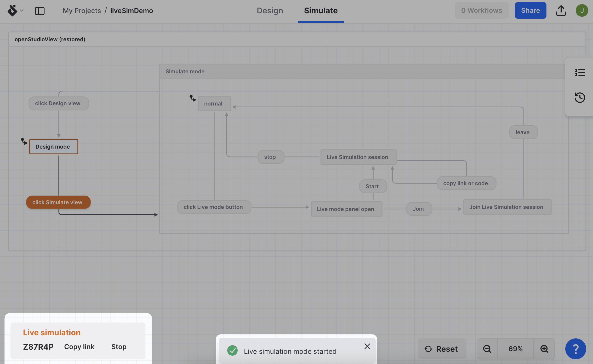Click the Share button
593x364 pixels.
tap(530, 10)
